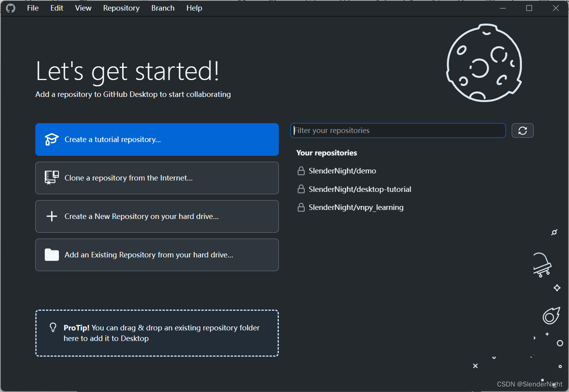Maximize the GitHub Desktop window

529,8
